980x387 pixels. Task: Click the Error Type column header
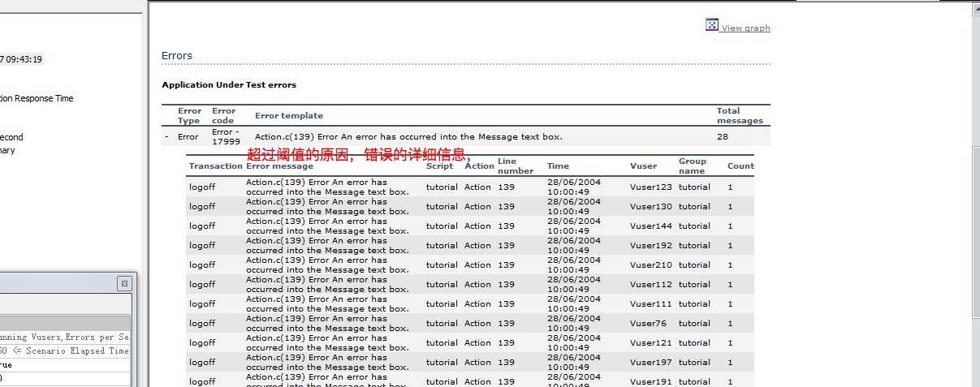[189, 116]
